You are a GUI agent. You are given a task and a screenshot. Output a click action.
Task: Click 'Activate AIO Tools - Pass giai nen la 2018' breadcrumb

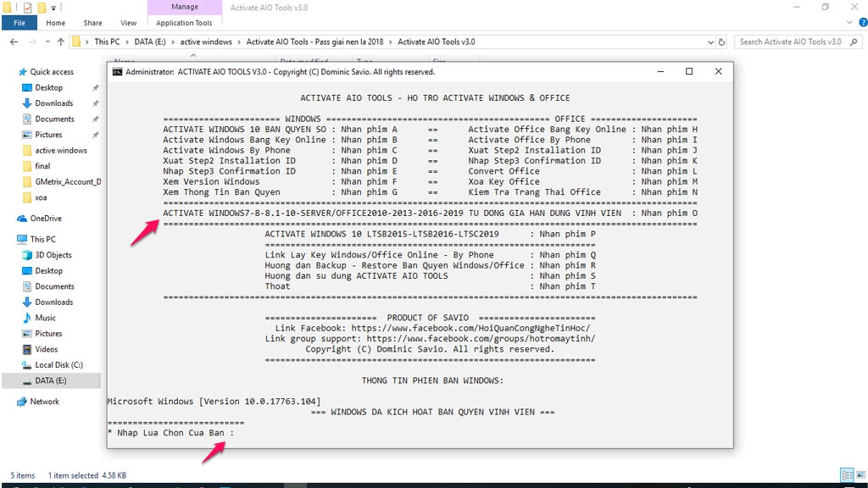pos(314,42)
